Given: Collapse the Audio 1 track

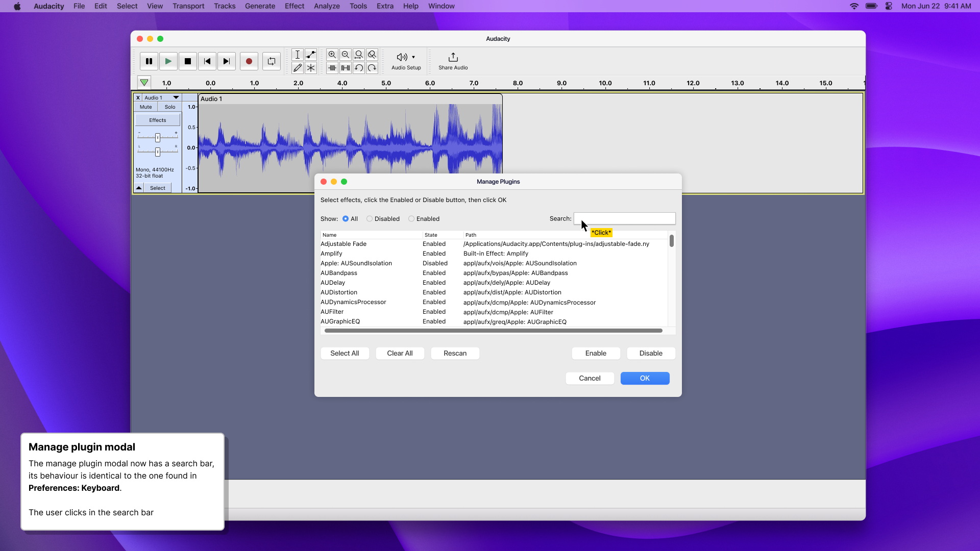Looking at the screenshot, I should tap(138, 188).
